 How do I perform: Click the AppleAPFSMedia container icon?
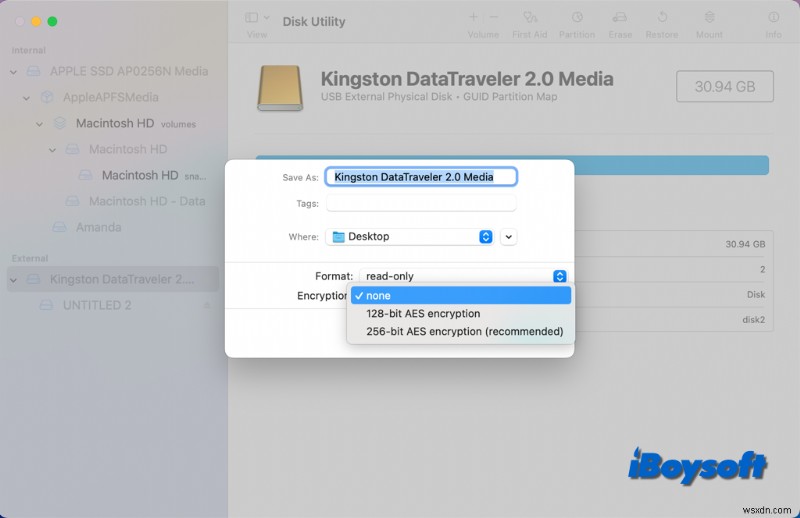(47, 97)
